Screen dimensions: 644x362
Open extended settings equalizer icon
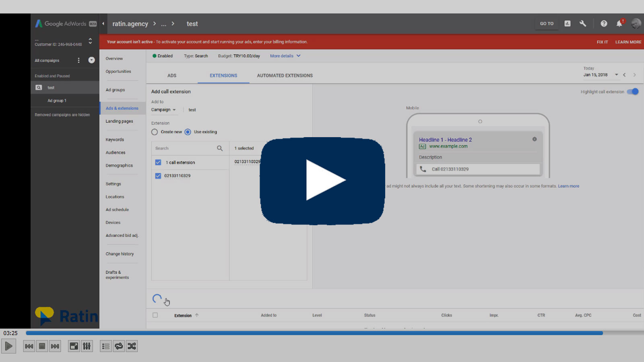(x=87, y=346)
